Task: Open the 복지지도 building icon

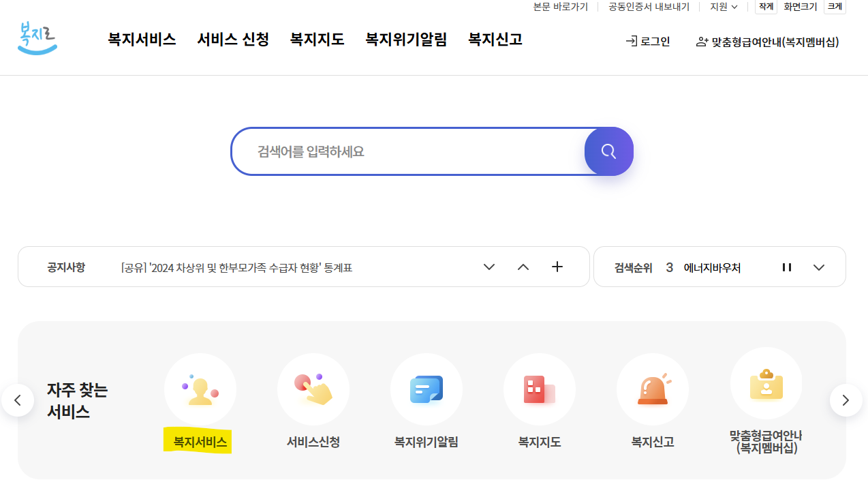Action: click(x=540, y=389)
